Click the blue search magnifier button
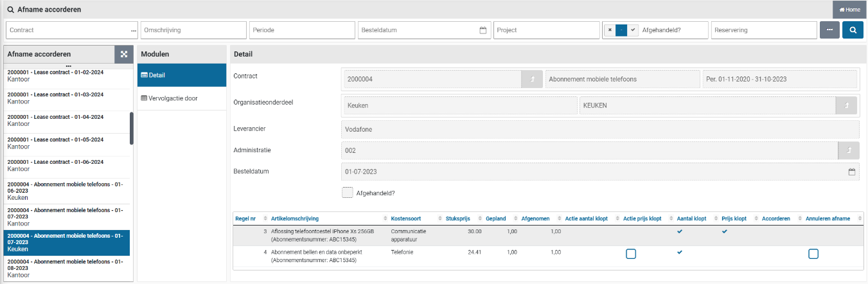 click(x=853, y=30)
